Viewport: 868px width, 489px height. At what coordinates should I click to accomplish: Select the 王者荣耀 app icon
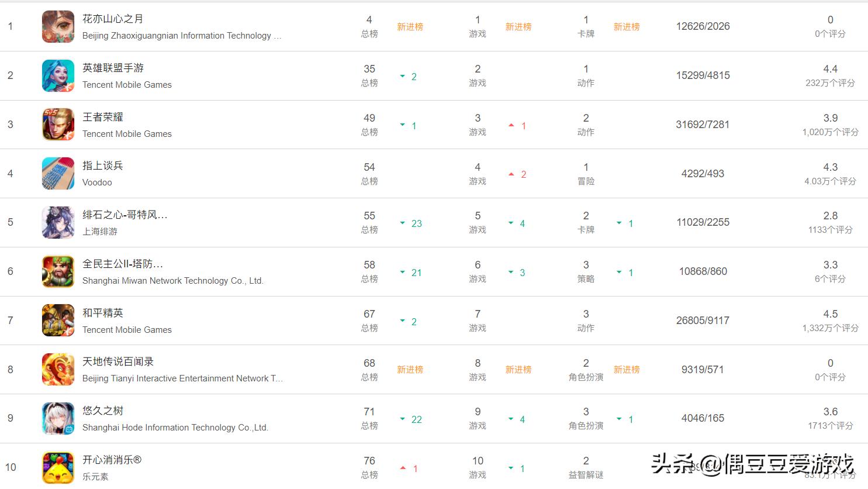coord(57,124)
